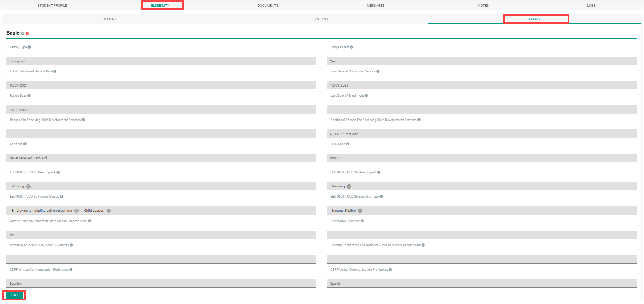
Task: Show info for Last Date of Enrollment
Action: click(366, 96)
